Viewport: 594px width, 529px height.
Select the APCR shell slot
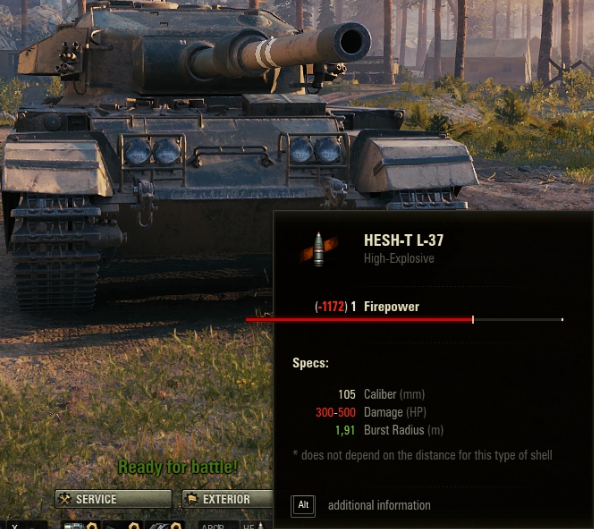[x=218, y=526]
